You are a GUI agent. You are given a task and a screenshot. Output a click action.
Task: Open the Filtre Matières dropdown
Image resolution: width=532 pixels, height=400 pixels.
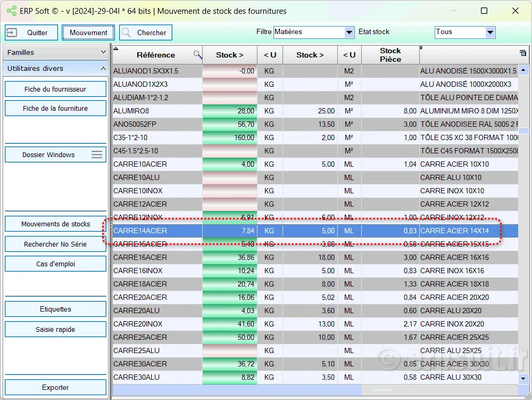pos(349,32)
